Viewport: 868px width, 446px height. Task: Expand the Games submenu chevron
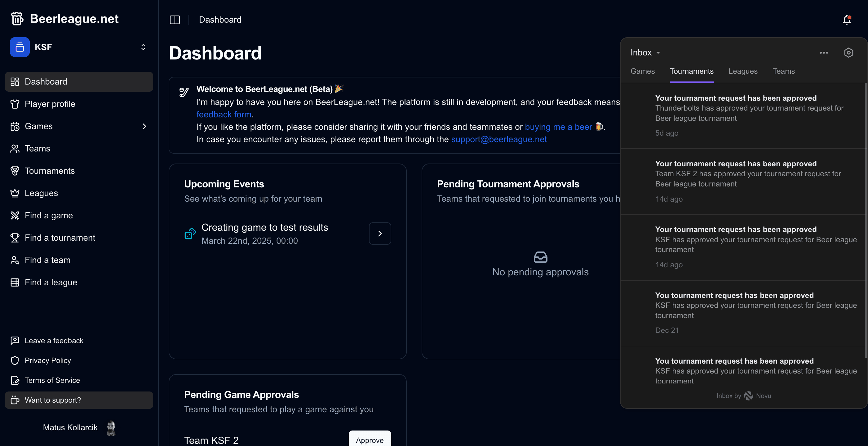(144, 126)
